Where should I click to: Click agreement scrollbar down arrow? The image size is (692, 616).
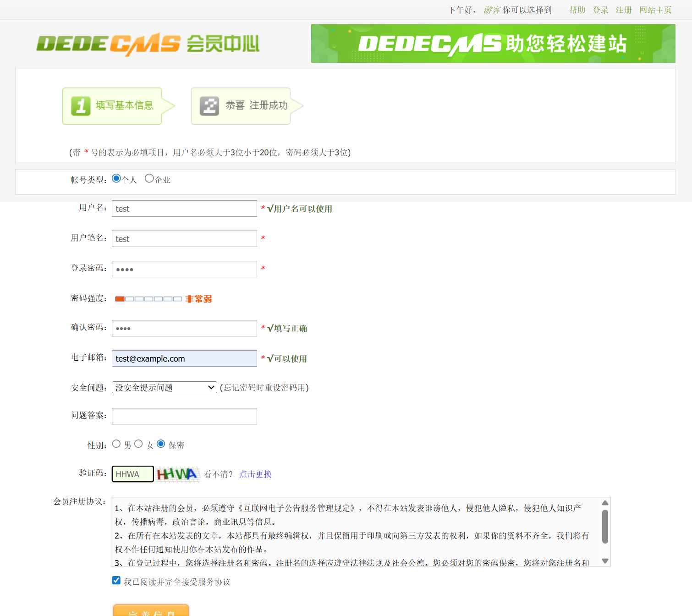[x=605, y=561]
